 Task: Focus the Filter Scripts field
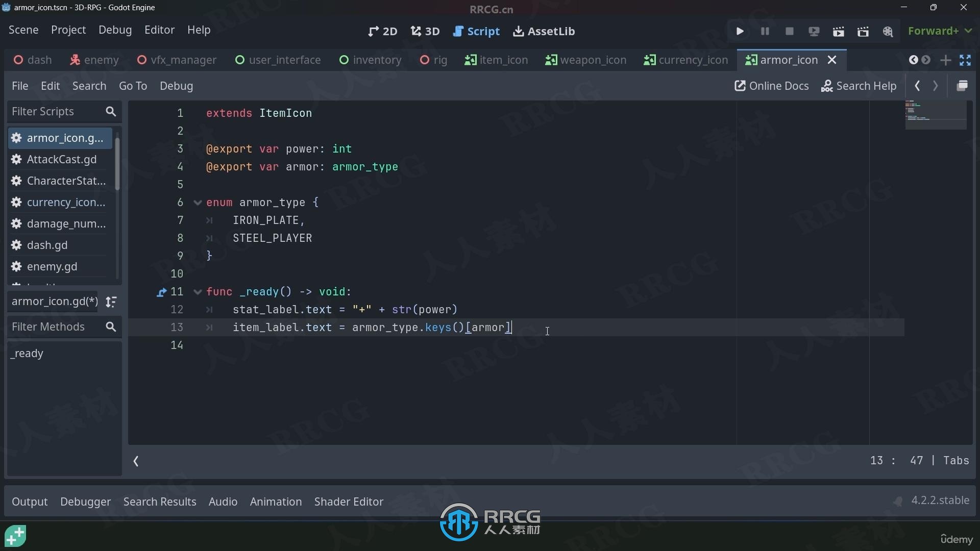(64, 111)
